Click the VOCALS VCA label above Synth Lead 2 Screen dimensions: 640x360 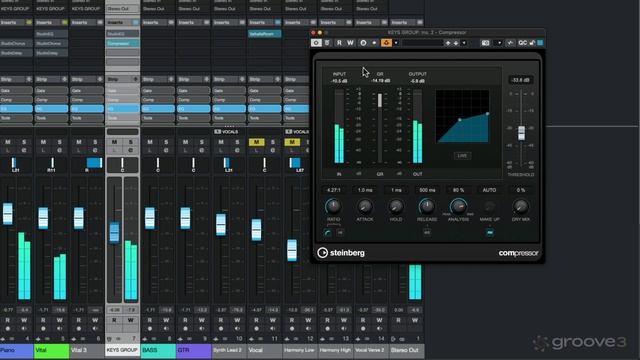coord(226,132)
